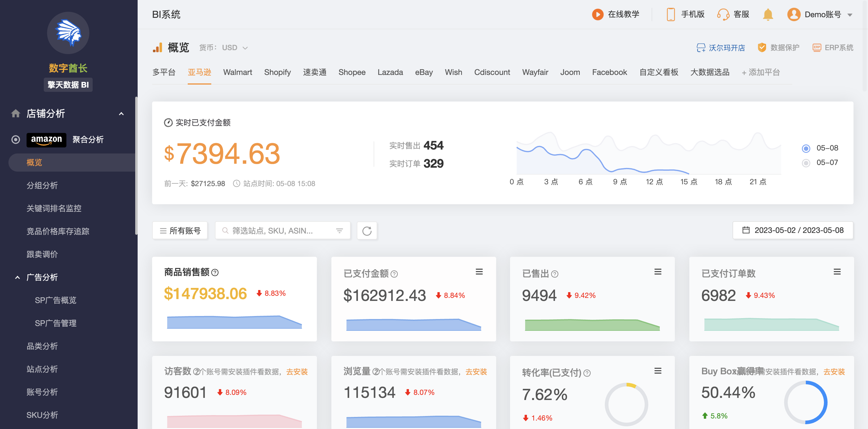The width and height of the screenshot is (868, 429).
Task: Open the customer service headset icon
Action: pos(723,15)
